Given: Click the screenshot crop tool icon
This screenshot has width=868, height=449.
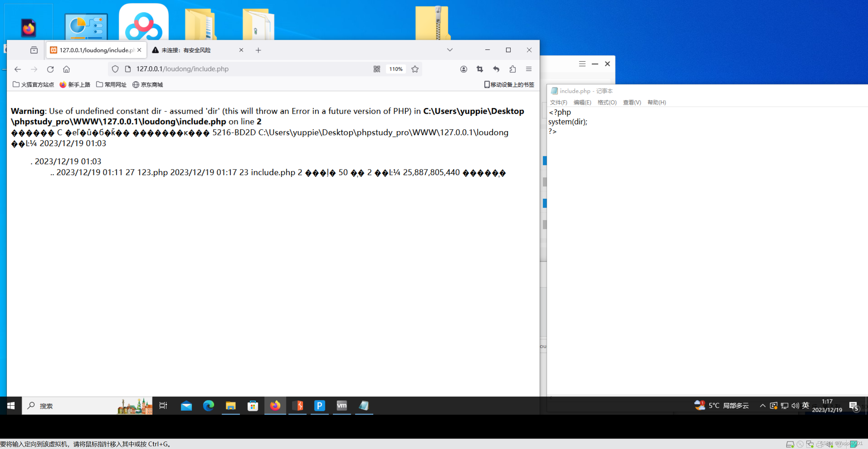Looking at the screenshot, I should pyautogui.click(x=479, y=69).
